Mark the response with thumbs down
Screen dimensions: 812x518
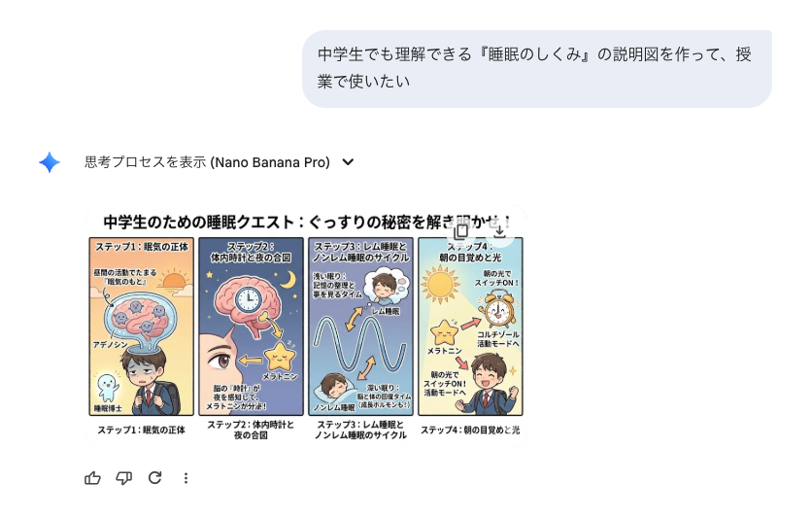[123, 477]
